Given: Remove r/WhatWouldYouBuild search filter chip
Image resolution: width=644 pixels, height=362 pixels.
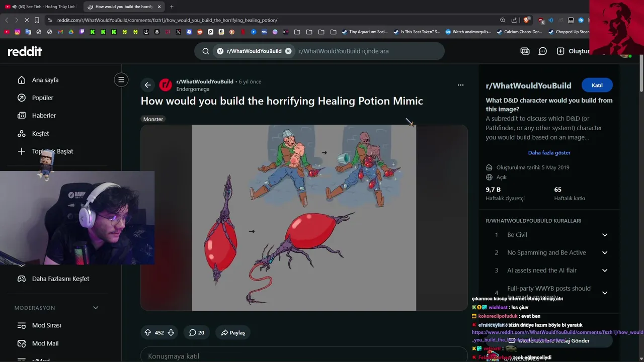Looking at the screenshot, I should click(x=288, y=51).
